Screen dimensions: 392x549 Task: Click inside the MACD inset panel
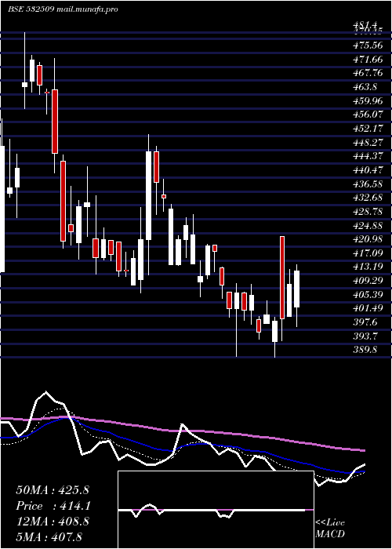click(x=216, y=510)
